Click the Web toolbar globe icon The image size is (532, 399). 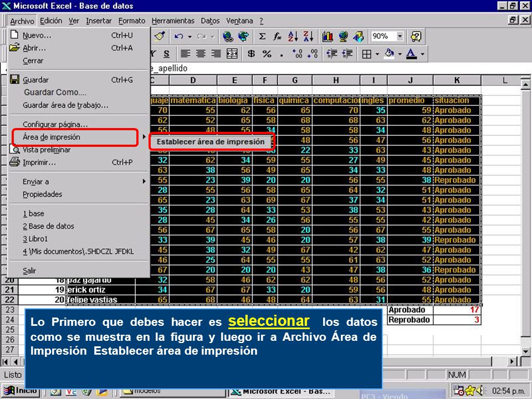pyautogui.click(x=243, y=37)
